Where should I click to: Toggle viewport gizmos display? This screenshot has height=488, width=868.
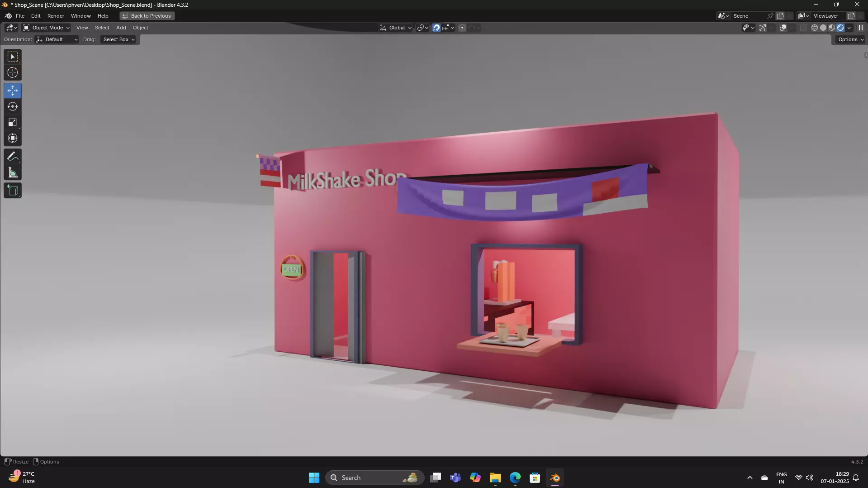(763, 28)
